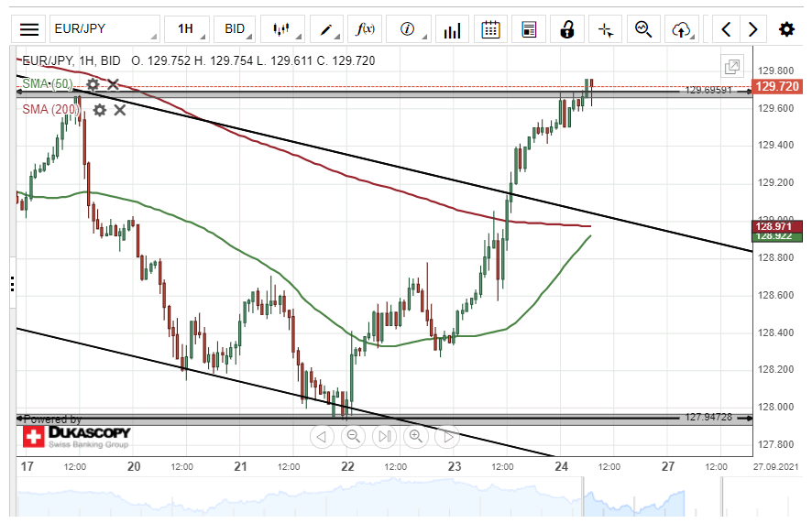This screenshot has width=812, height=523.
Task: Click the left side panel handle dots
Action: pyautogui.click(x=13, y=284)
